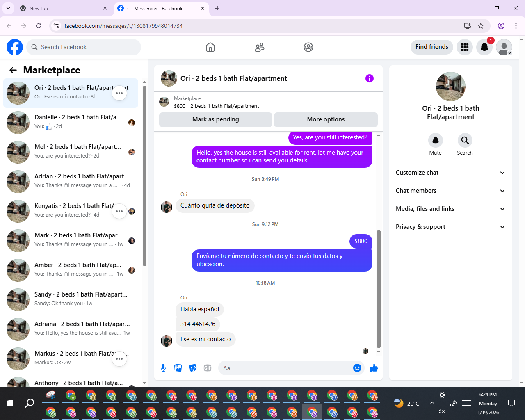
Task: Open the $800 Marketplace listing link
Action: [x=216, y=106]
